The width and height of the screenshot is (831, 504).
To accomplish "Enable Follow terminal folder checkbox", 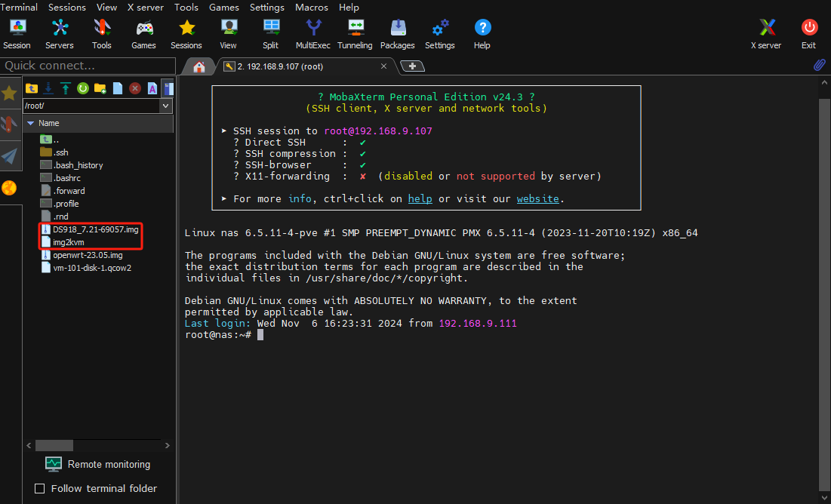I will 40,488.
